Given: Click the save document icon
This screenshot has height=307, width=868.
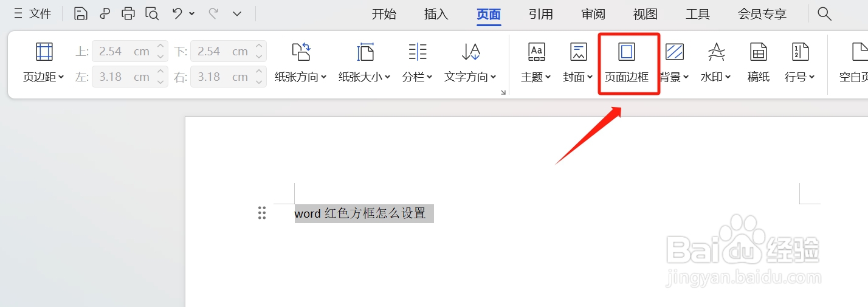Looking at the screenshot, I should pyautogui.click(x=81, y=13).
